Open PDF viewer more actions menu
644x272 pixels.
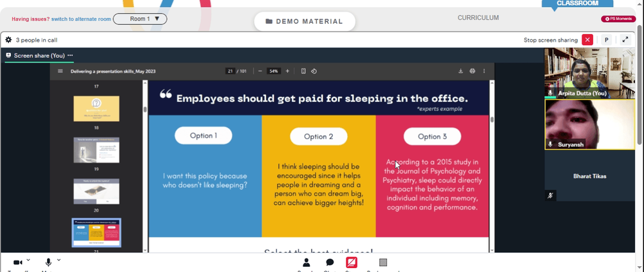pos(484,71)
